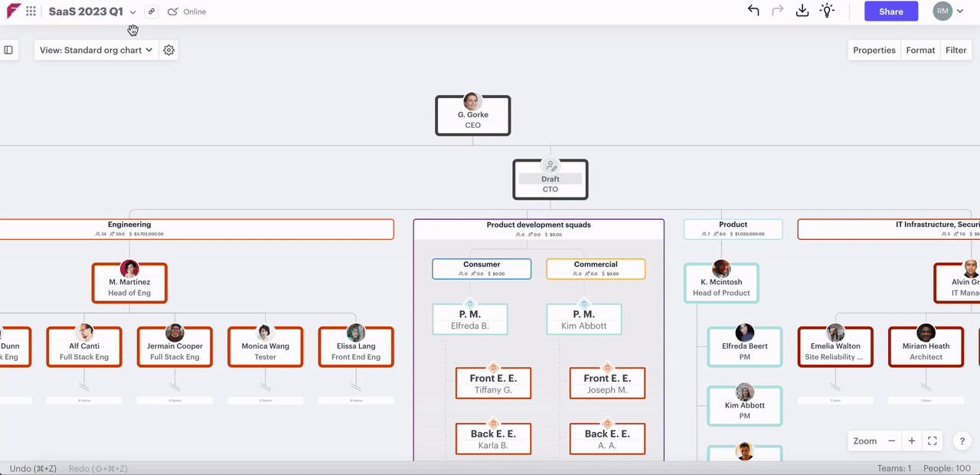
Task: Click the lightbulb tips icon
Action: point(827,11)
